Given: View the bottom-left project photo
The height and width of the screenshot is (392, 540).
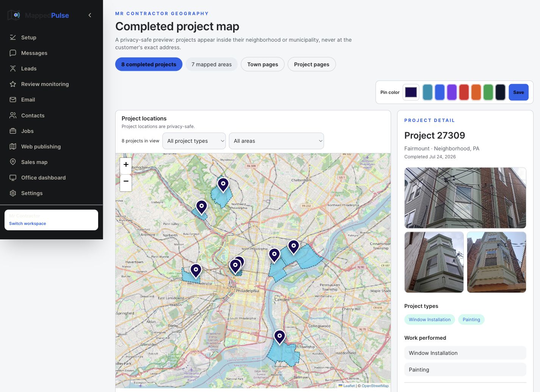Looking at the screenshot, I should click(434, 262).
